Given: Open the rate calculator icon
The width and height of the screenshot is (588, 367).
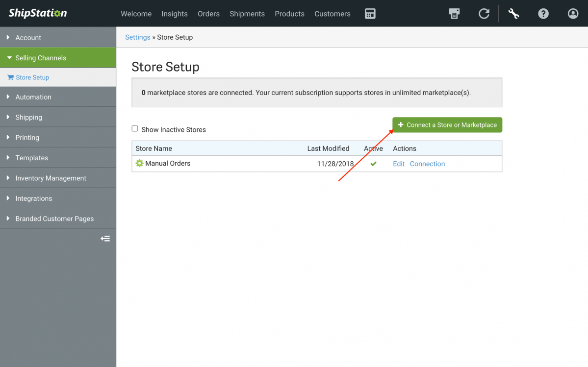Looking at the screenshot, I should click(370, 14).
